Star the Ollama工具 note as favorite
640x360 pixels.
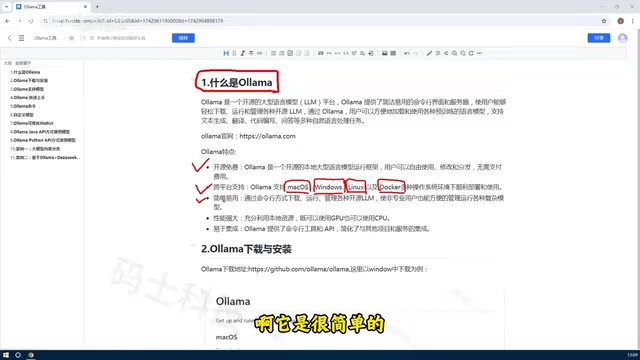tap(71, 38)
